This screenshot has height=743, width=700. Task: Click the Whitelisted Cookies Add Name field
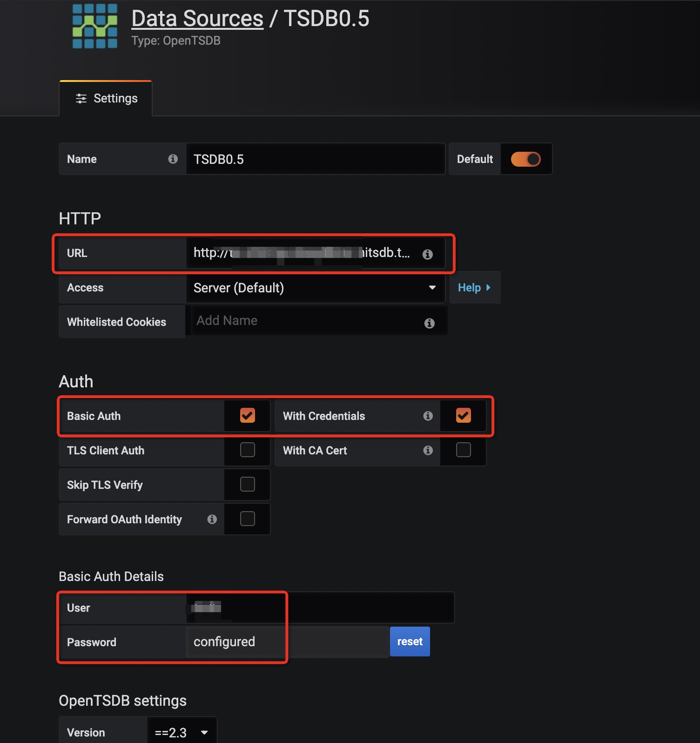tap(319, 321)
